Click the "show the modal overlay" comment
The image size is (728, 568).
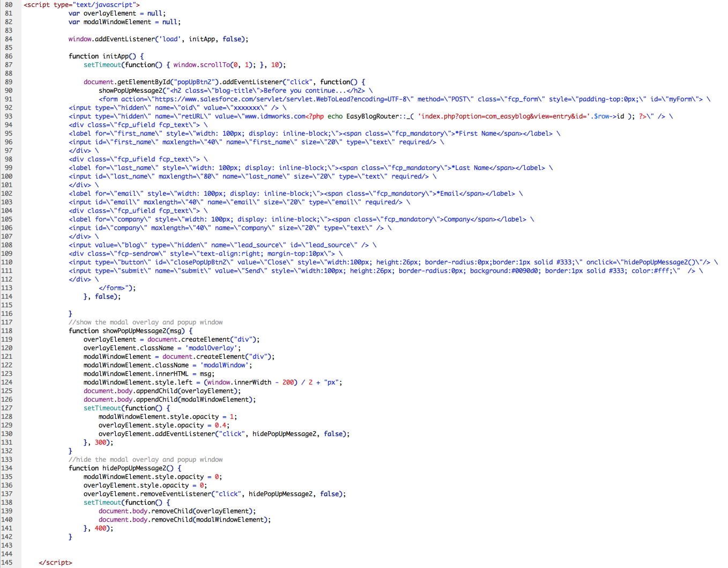pos(145,322)
